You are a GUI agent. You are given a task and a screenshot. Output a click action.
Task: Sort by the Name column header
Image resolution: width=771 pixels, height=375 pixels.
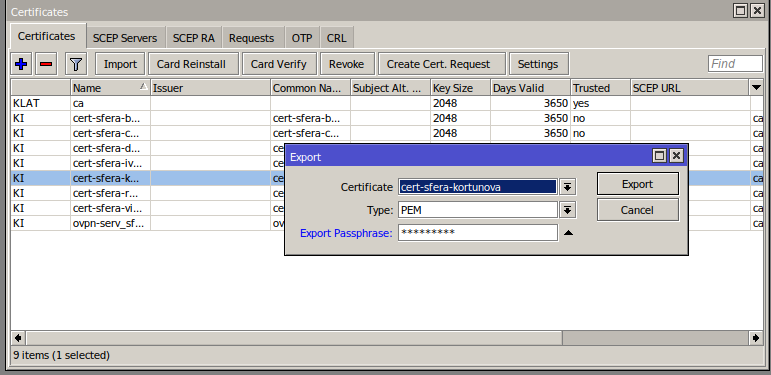point(110,88)
